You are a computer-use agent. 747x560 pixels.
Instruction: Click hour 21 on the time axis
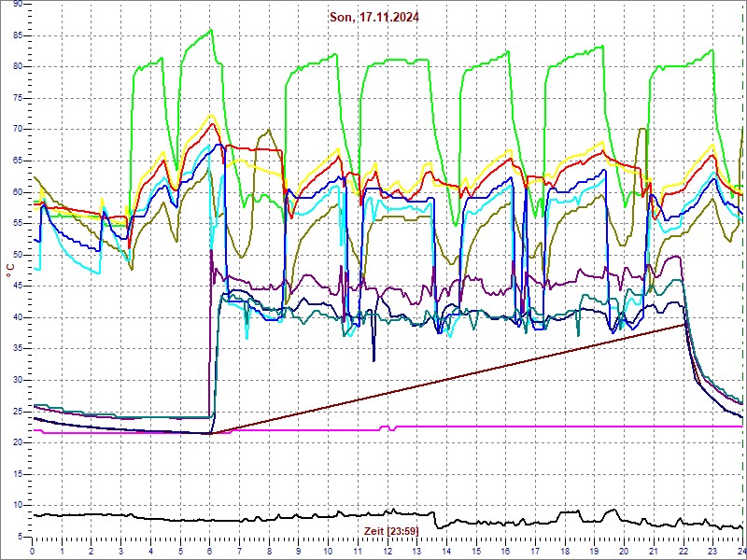tap(654, 551)
